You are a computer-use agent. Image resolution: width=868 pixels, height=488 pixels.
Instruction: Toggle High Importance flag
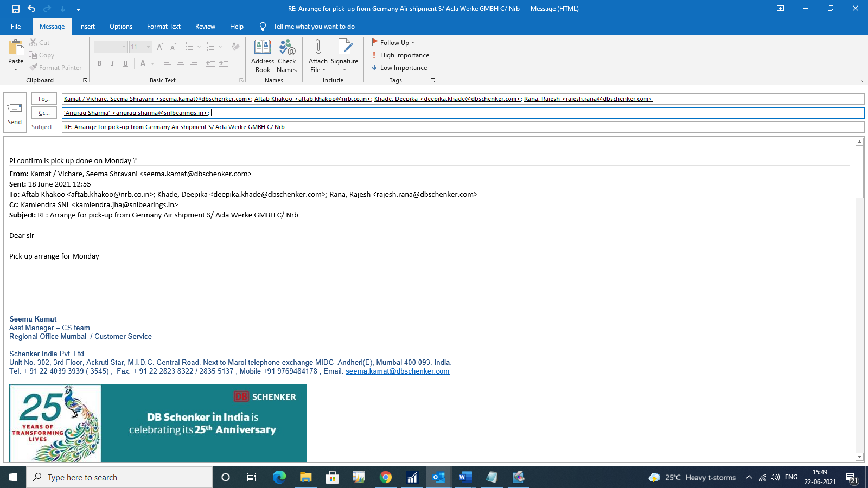tap(400, 55)
